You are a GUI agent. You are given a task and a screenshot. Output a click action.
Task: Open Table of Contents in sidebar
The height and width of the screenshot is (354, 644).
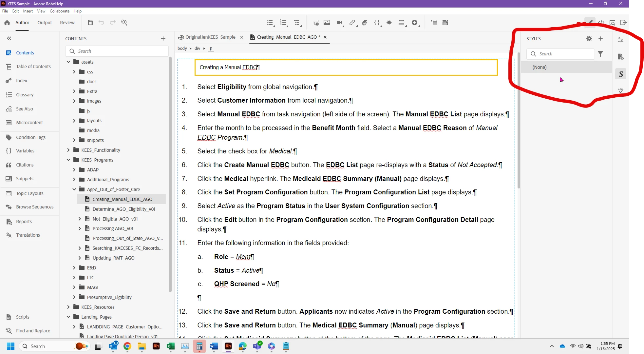coord(33,67)
